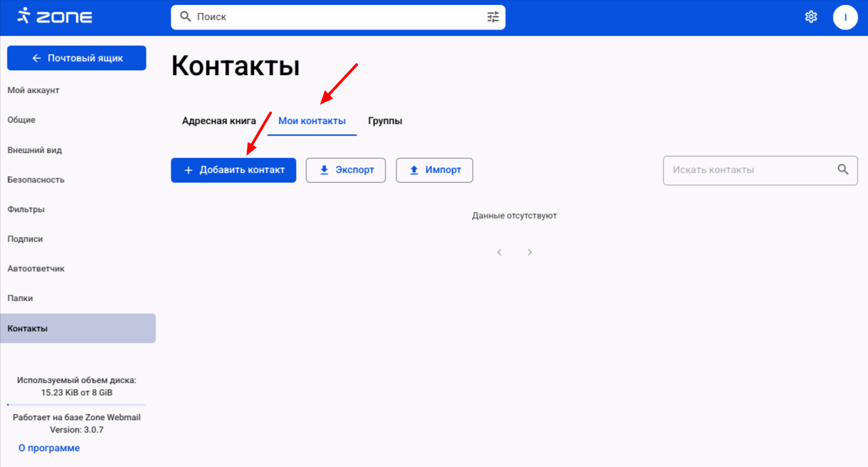Go to next page of contacts

point(529,252)
